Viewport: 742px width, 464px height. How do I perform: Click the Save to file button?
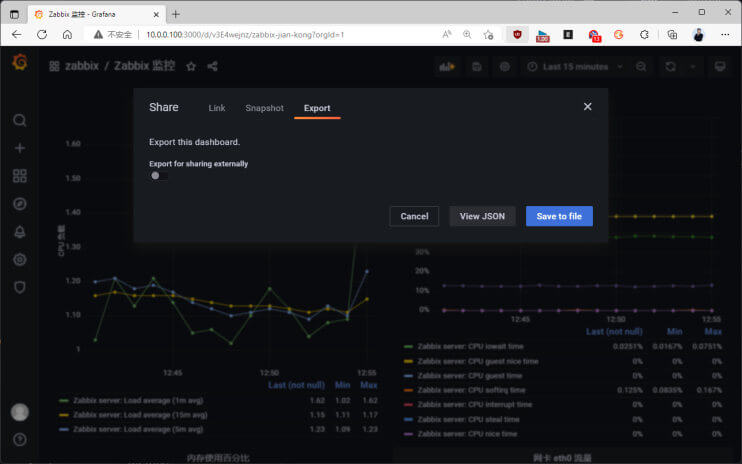pyautogui.click(x=559, y=216)
